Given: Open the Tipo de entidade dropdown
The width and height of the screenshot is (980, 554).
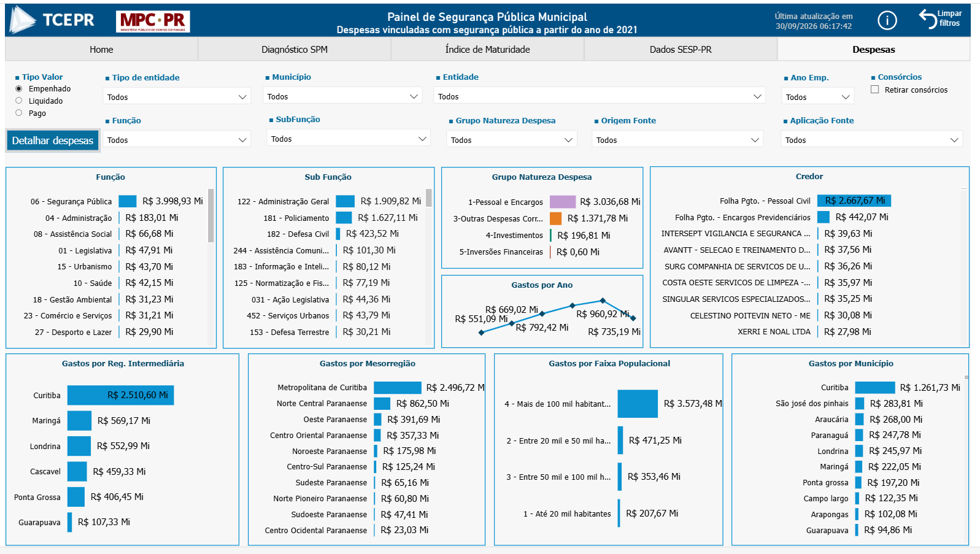Looking at the screenshot, I should (177, 97).
